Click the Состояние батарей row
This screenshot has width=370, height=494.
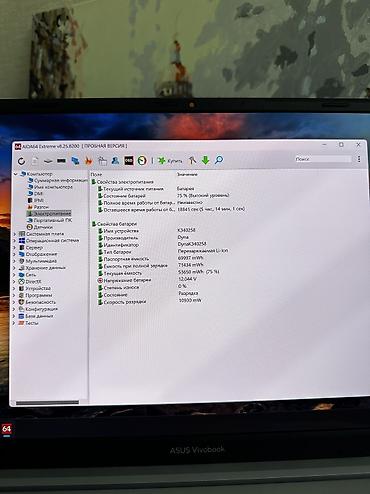tap(163, 196)
